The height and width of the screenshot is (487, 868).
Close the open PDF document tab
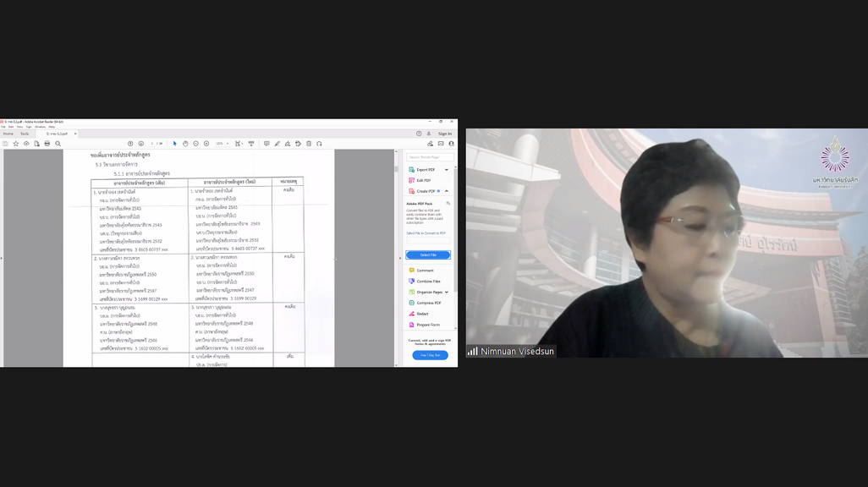(x=75, y=134)
